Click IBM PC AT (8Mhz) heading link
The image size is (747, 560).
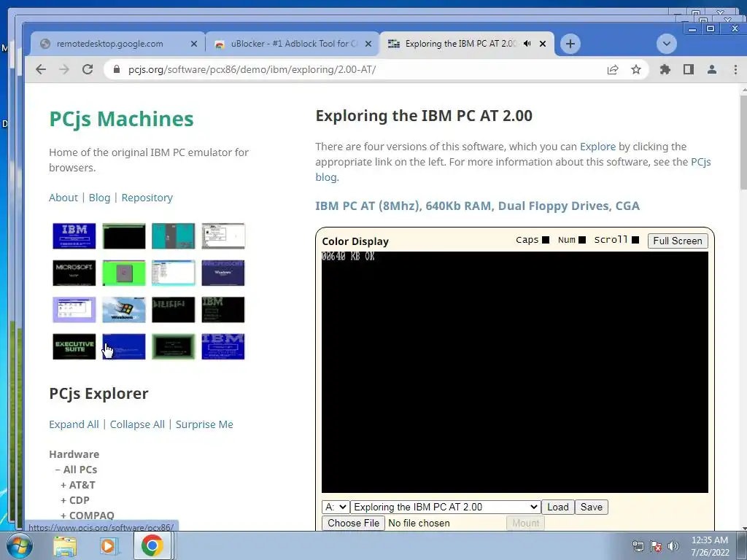477,206
